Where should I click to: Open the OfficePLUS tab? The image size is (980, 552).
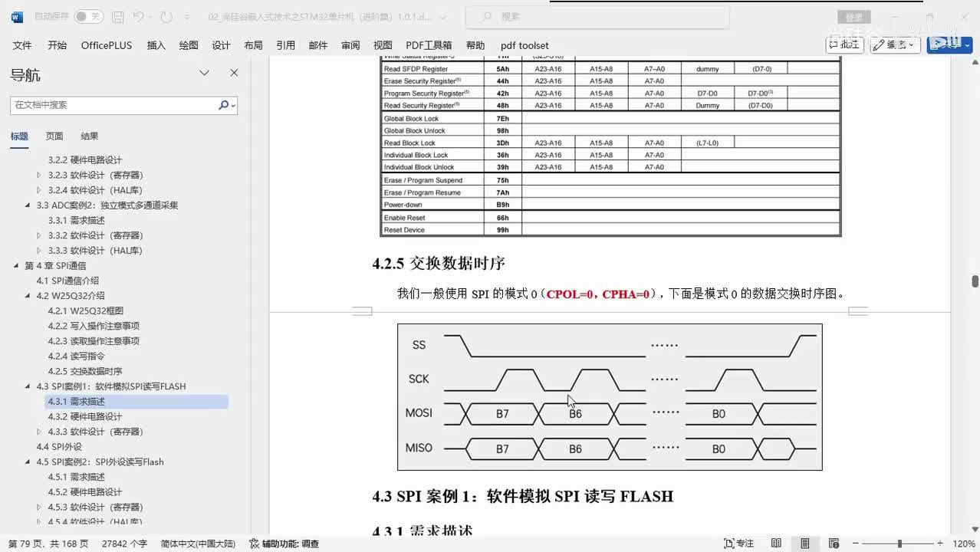click(x=107, y=45)
